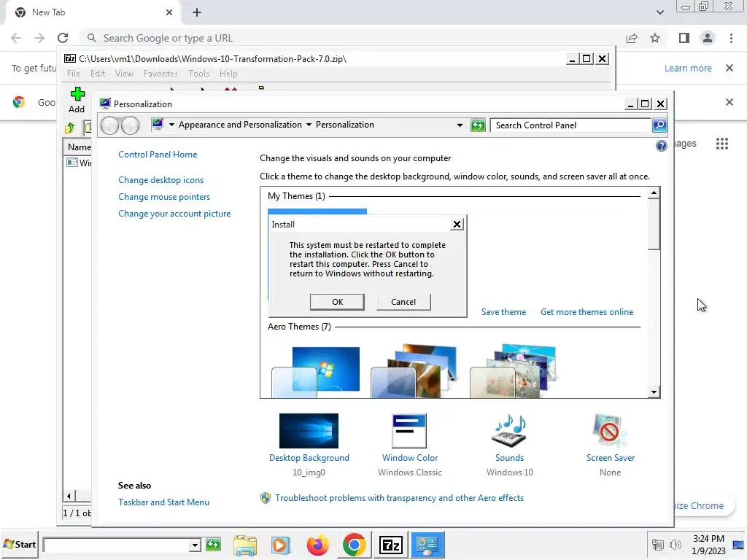The image size is (747, 560).
Task: Click the green Add icon in 7-Zip
Action: 77,94
